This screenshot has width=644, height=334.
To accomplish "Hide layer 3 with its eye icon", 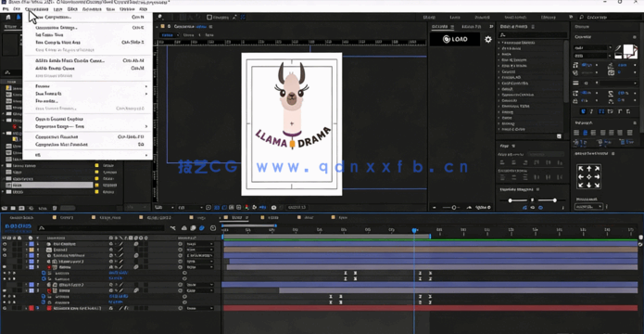I will point(5,255).
